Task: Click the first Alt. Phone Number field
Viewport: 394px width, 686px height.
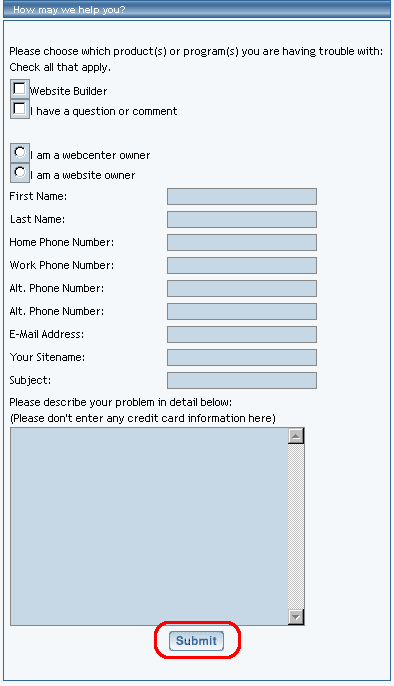Action: (242, 288)
